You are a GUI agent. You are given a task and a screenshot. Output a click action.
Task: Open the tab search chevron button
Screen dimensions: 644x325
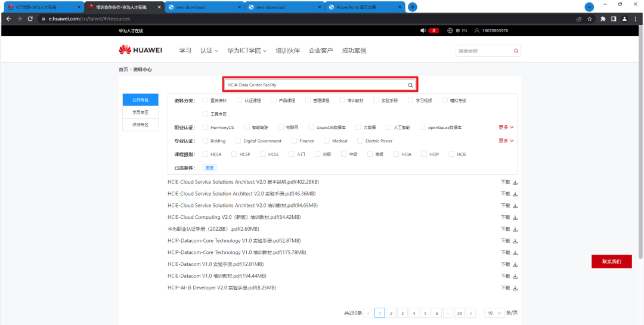[589, 7]
